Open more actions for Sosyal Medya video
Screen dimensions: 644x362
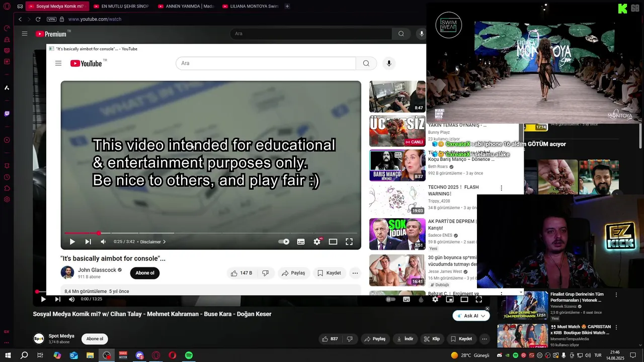click(485, 339)
